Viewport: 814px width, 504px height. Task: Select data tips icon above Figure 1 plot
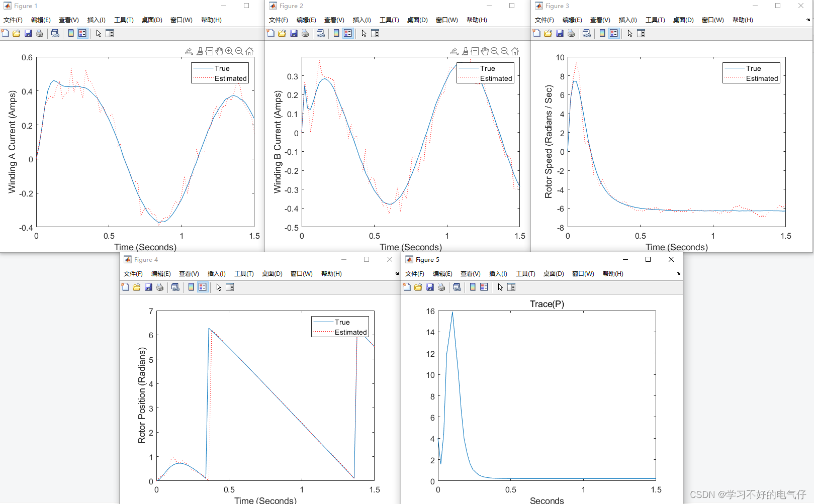[x=210, y=51]
